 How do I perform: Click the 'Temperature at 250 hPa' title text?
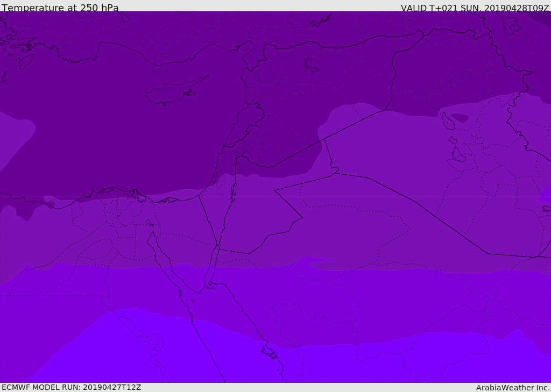coord(60,8)
